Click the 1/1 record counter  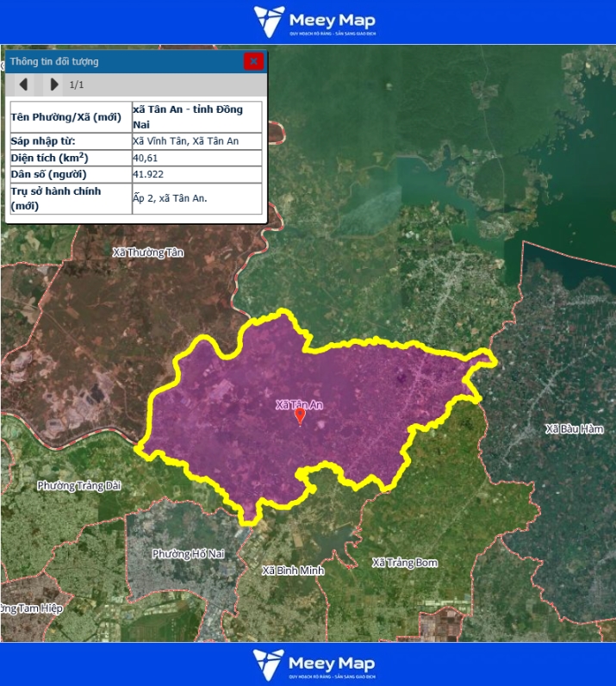[77, 84]
